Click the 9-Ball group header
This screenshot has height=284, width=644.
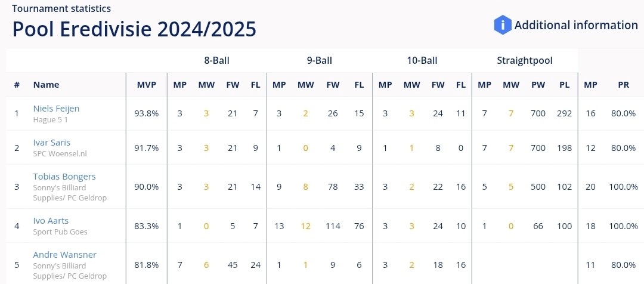click(x=320, y=61)
